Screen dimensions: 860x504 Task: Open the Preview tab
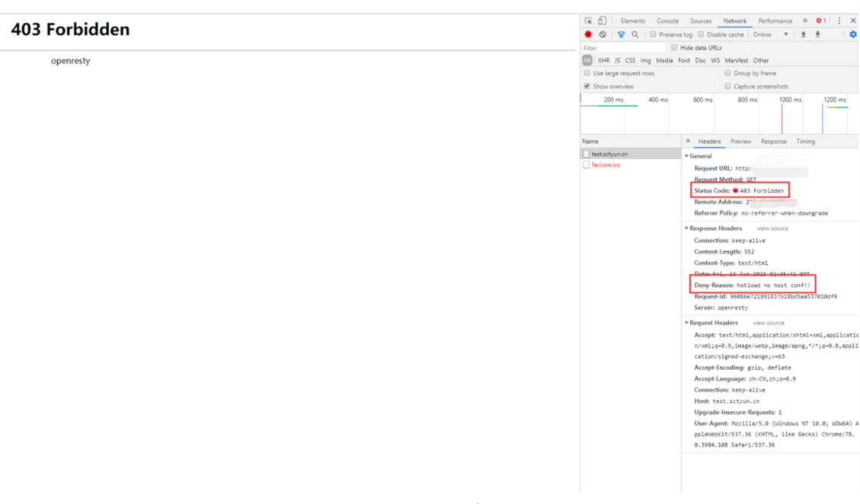[740, 142]
